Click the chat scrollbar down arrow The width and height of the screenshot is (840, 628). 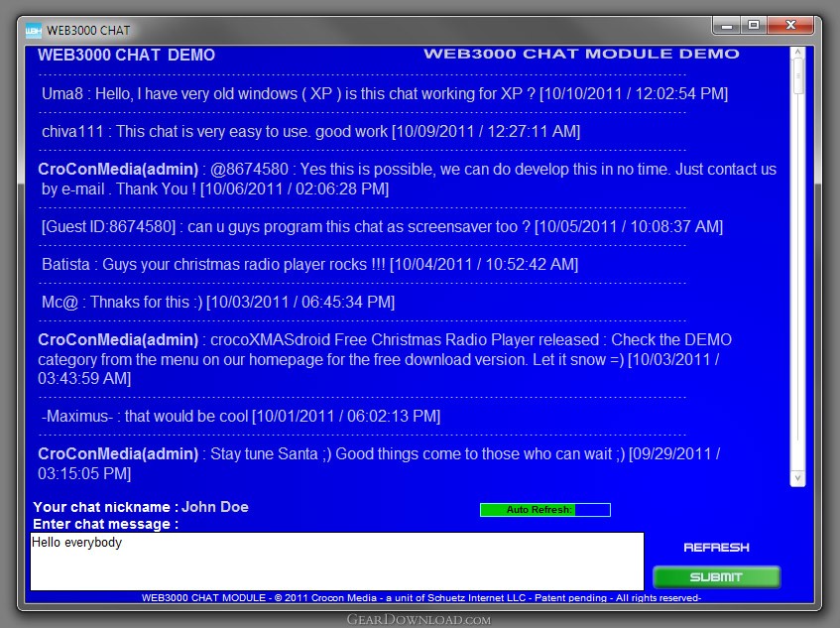(797, 478)
